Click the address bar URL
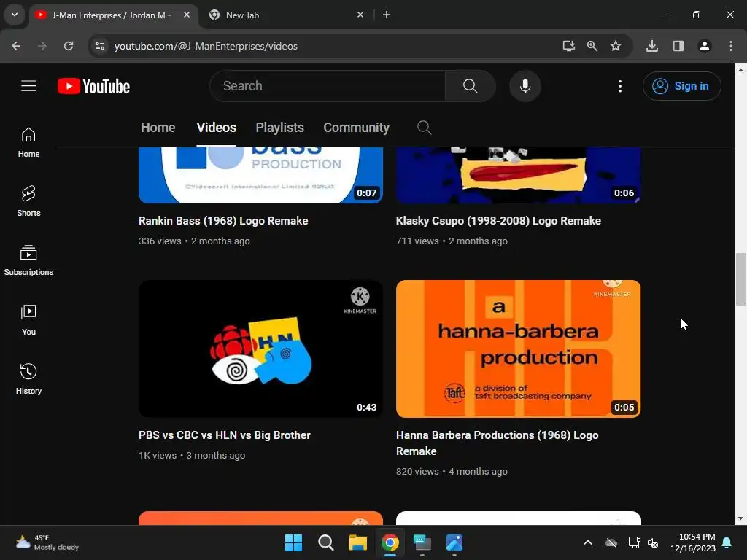This screenshot has height=560, width=747. tap(206, 46)
